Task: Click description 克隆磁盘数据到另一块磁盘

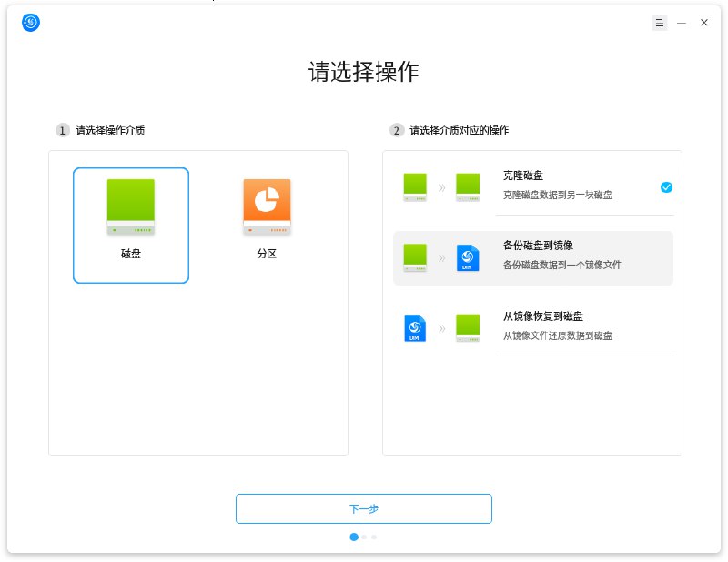Action: [558, 195]
